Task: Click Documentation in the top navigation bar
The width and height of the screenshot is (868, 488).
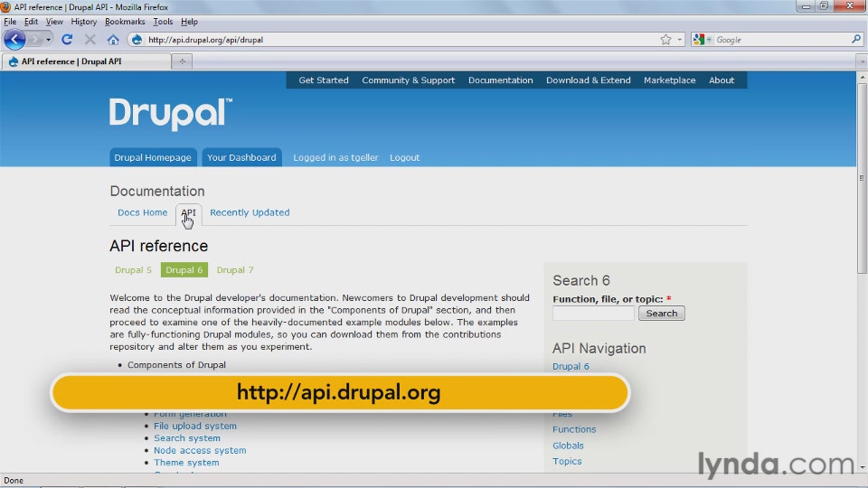Action: [500, 80]
